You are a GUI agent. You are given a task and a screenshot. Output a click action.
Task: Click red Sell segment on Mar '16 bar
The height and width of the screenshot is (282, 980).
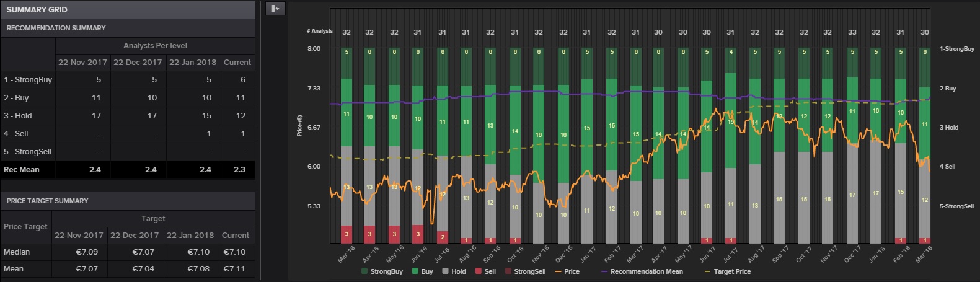pos(347,234)
